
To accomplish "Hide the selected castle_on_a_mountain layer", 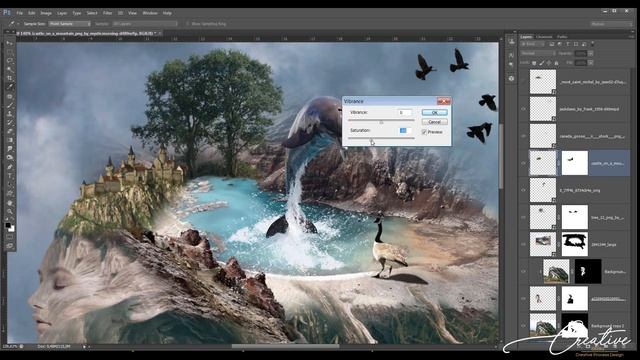I will pyautogui.click(x=523, y=163).
